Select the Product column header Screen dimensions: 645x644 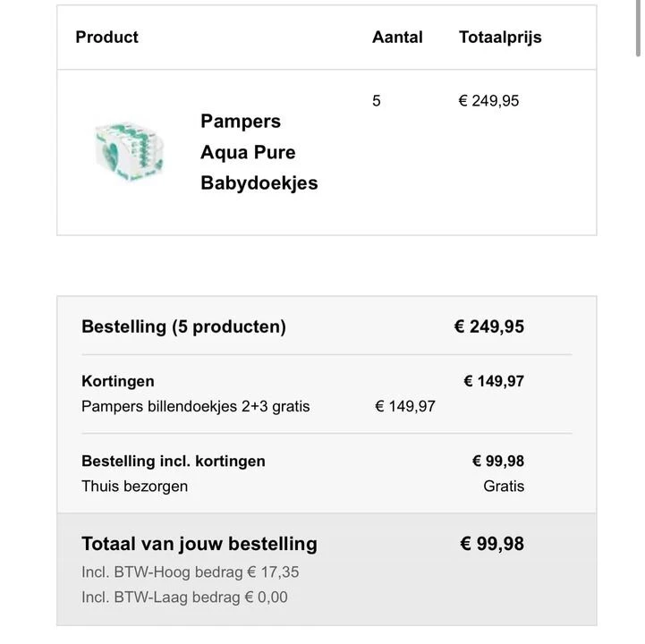pyautogui.click(x=107, y=37)
